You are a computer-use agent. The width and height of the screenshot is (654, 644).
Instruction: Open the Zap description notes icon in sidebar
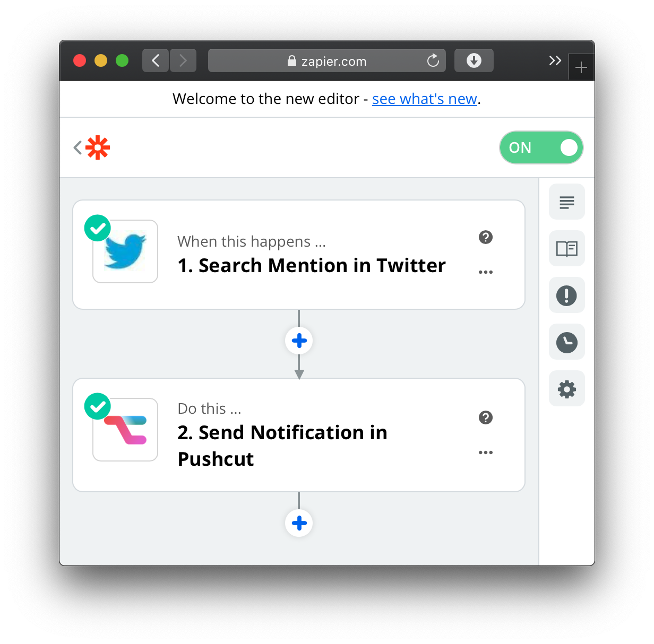coord(566,202)
